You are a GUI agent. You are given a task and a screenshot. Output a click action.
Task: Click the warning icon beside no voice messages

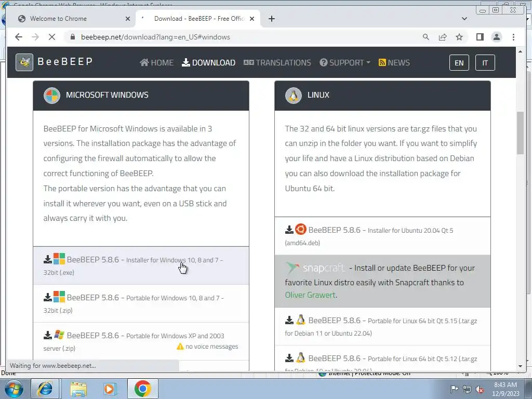pyautogui.click(x=180, y=346)
